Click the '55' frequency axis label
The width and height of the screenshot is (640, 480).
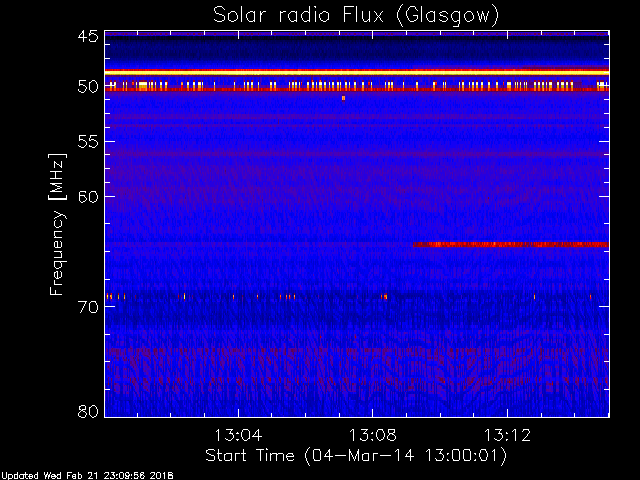tap(88, 142)
